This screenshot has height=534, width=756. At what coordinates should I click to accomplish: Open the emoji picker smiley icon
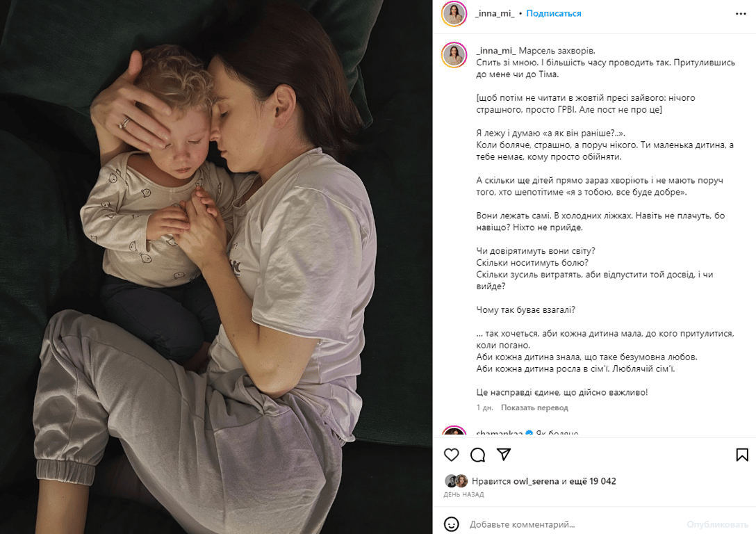(451, 524)
